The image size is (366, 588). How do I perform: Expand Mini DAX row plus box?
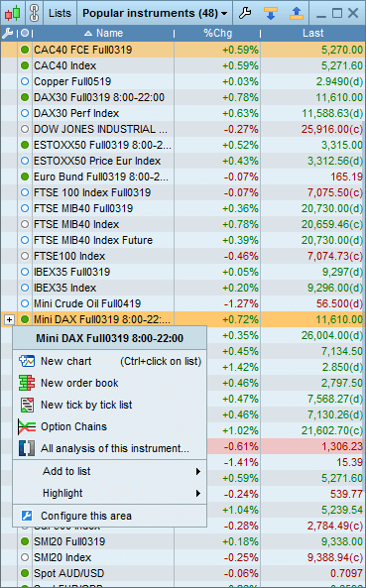[9, 320]
